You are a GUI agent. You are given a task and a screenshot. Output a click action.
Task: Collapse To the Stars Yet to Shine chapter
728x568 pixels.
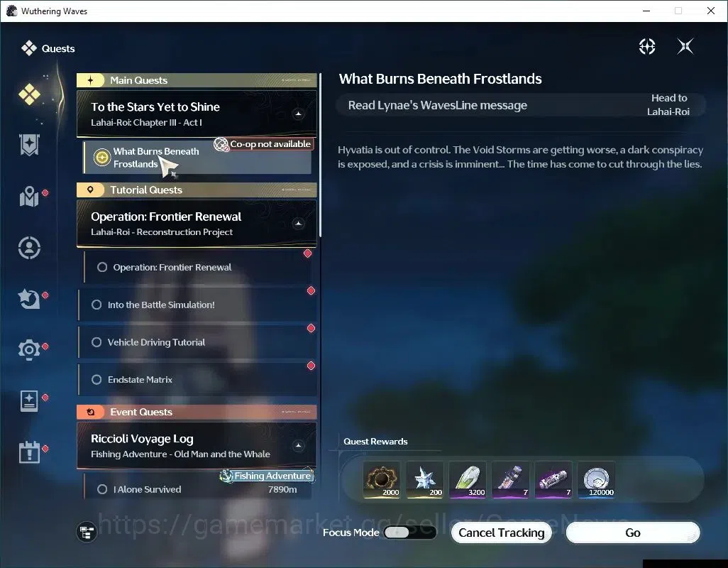298,114
